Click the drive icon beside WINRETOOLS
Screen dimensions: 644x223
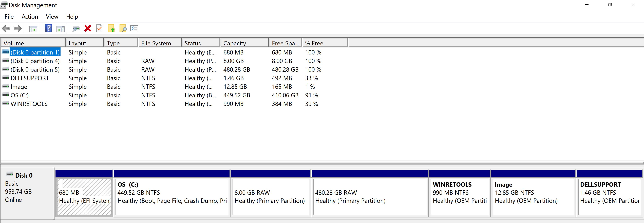[6, 103]
